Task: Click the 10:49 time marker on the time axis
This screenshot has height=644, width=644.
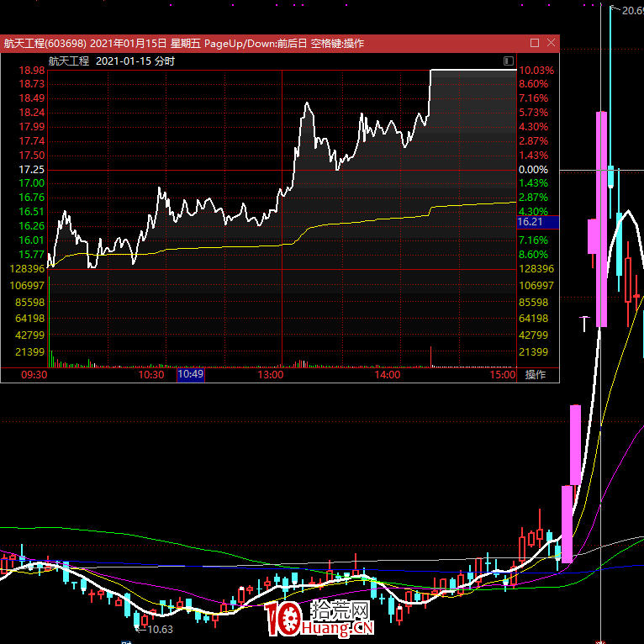Action: 191,374
